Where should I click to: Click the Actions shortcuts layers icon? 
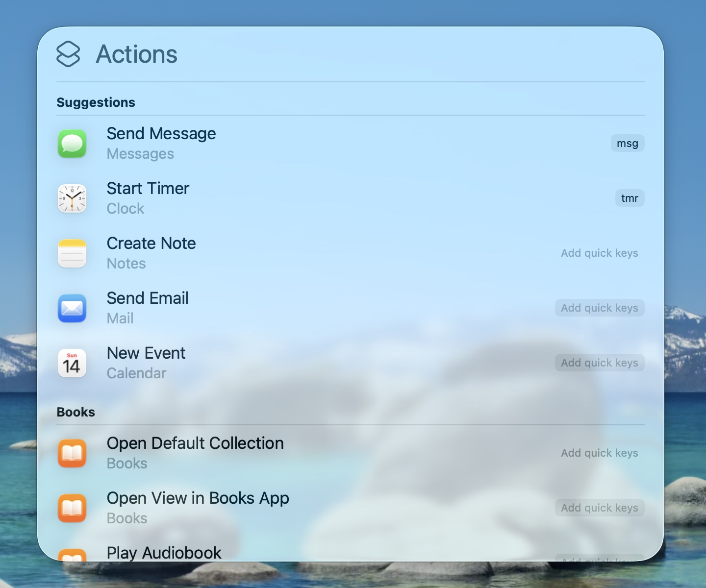click(x=68, y=54)
